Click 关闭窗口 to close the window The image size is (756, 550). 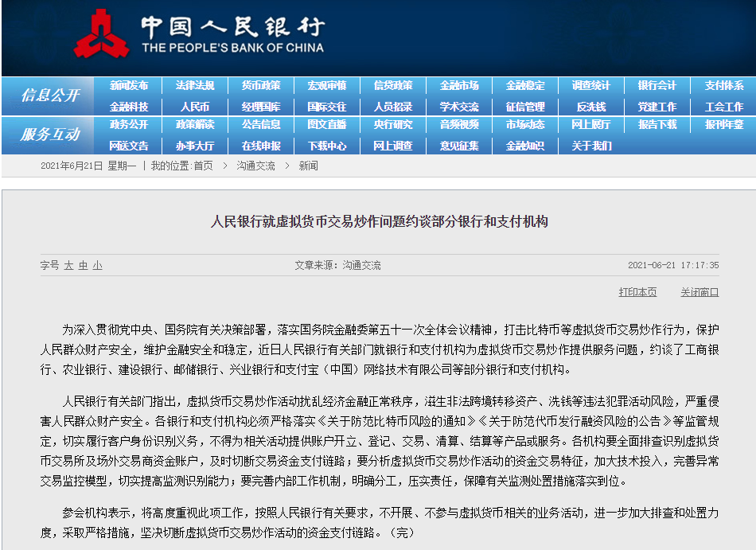[x=700, y=291]
